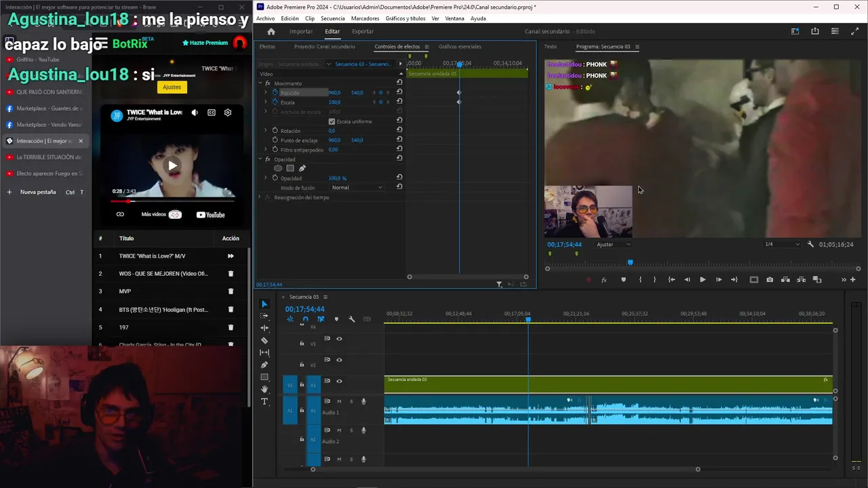Switch to the Exportar workspace tab

tap(363, 31)
